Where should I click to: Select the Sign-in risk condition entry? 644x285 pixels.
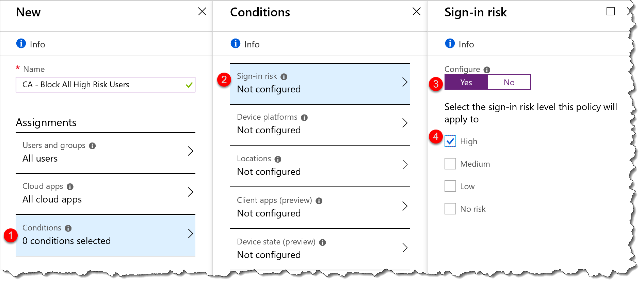[x=320, y=83]
